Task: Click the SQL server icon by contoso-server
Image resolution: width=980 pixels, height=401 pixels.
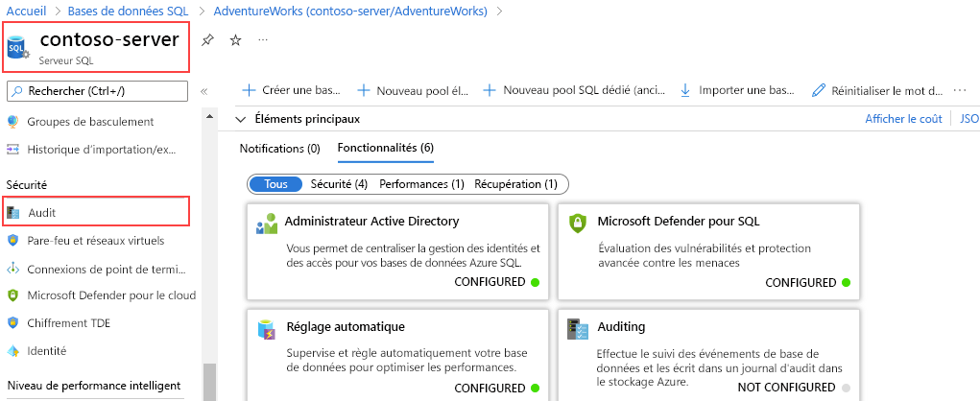Action: pyautogui.click(x=18, y=47)
